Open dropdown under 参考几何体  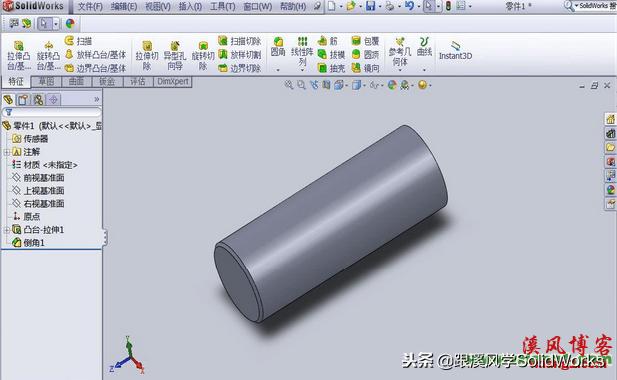[400, 70]
